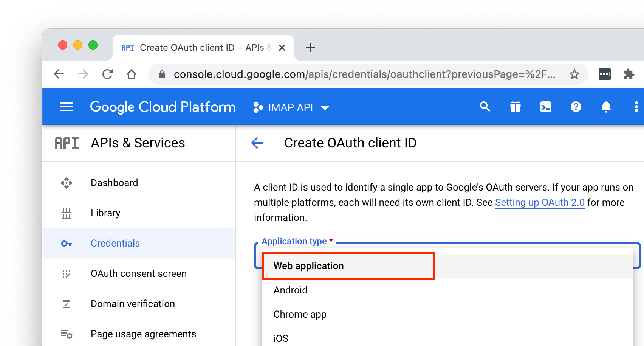Close the Create OAuth client ID tab
The height and width of the screenshot is (346, 644).
(282, 48)
